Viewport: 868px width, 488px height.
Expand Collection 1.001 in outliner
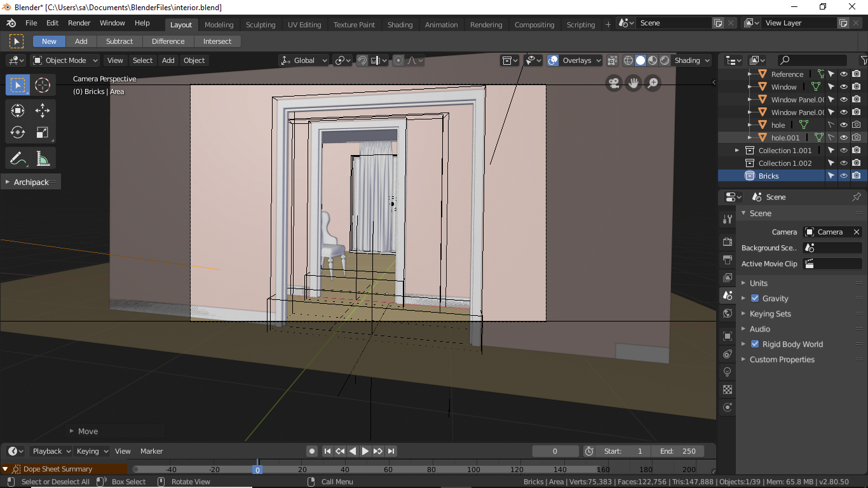coord(737,151)
